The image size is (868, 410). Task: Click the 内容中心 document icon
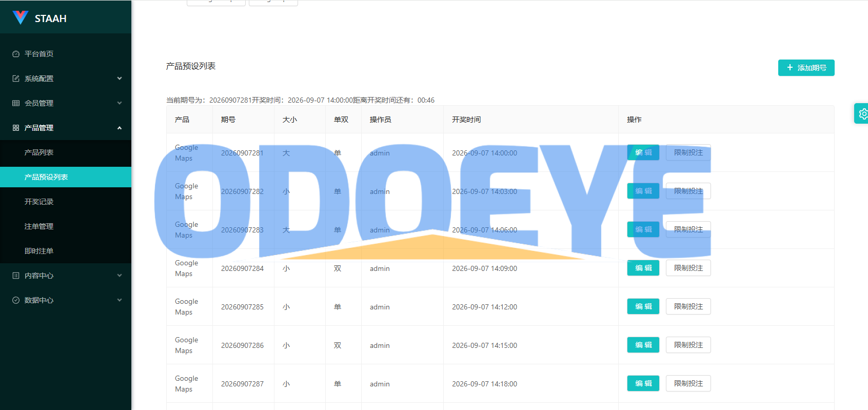tap(16, 276)
